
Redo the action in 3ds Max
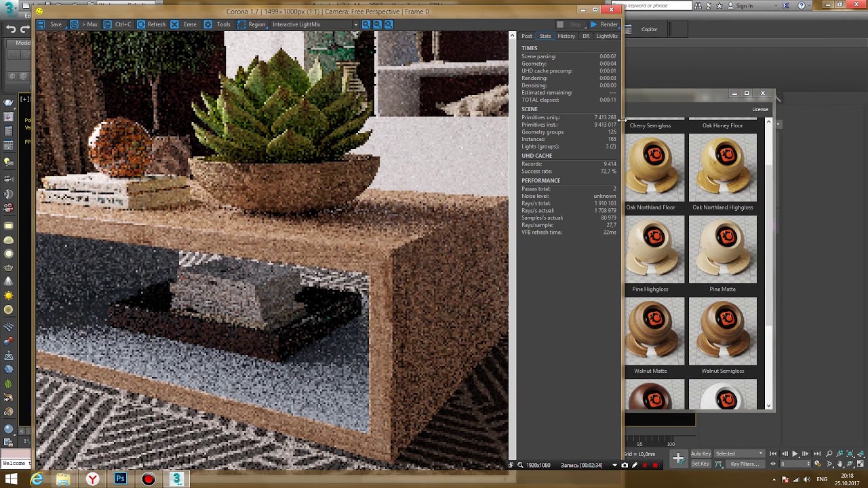click(x=26, y=29)
